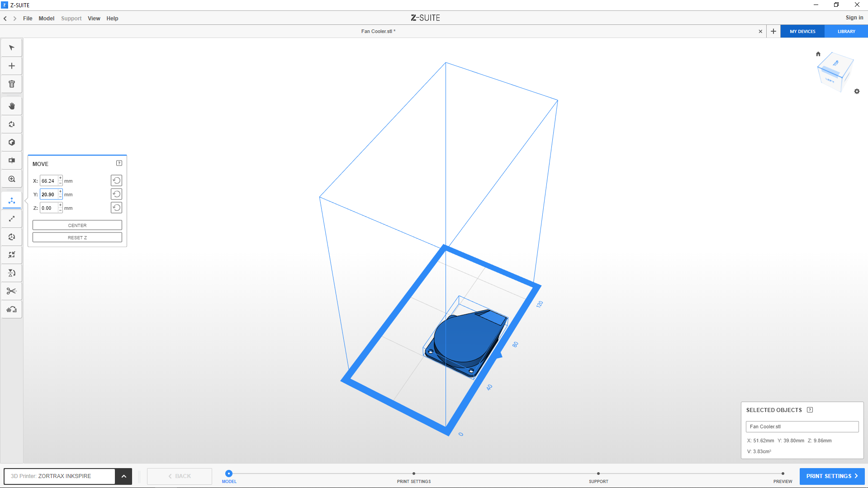
Task: Open view cube settings gear
Action: 857,91
